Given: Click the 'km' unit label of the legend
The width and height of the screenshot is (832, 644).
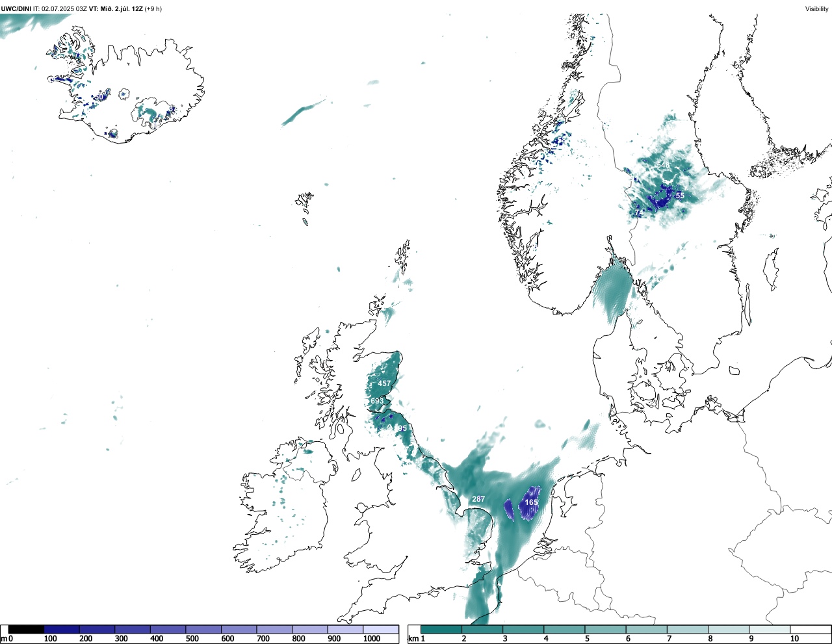Looking at the screenshot, I should 413,639.
